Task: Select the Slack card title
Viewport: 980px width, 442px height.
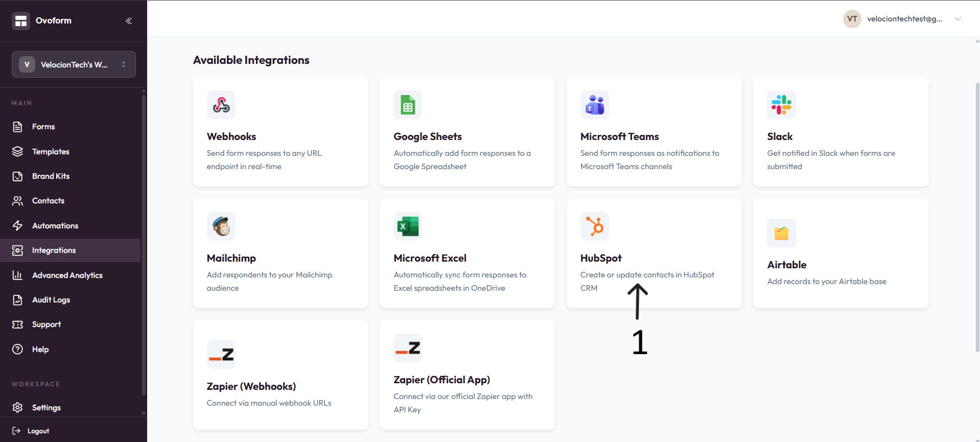Action: [780, 136]
